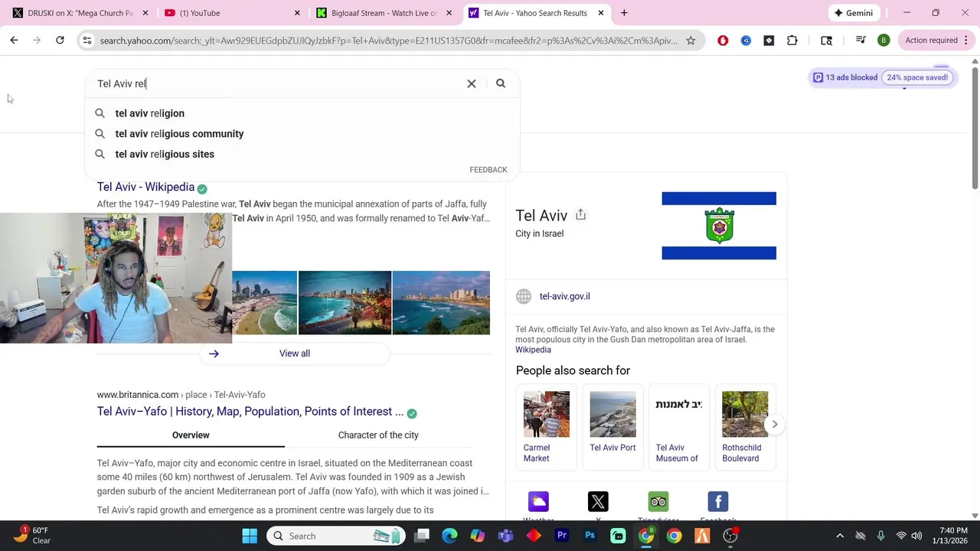Open Adobe Premiere Pro from taskbar
Viewport: 980px width, 551px height.
click(562, 536)
